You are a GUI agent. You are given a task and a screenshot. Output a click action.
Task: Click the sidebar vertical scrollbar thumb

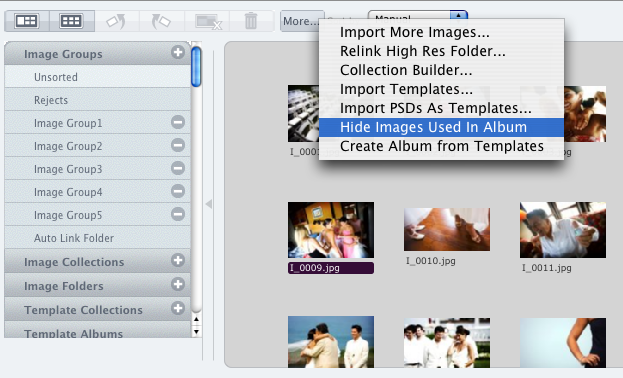(x=196, y=66)
